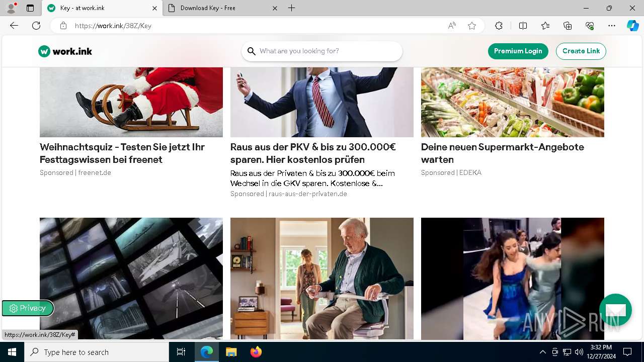View site information lock icon
Image resolution: width=644 pixels, height=362 pixels.
(63, 26)
